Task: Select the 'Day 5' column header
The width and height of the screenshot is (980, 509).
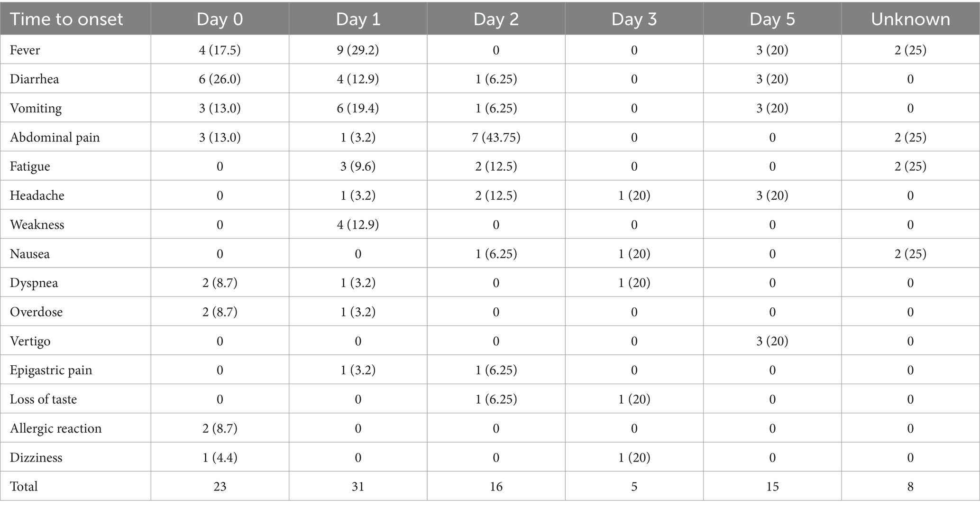Action: [x=772, y=19]
